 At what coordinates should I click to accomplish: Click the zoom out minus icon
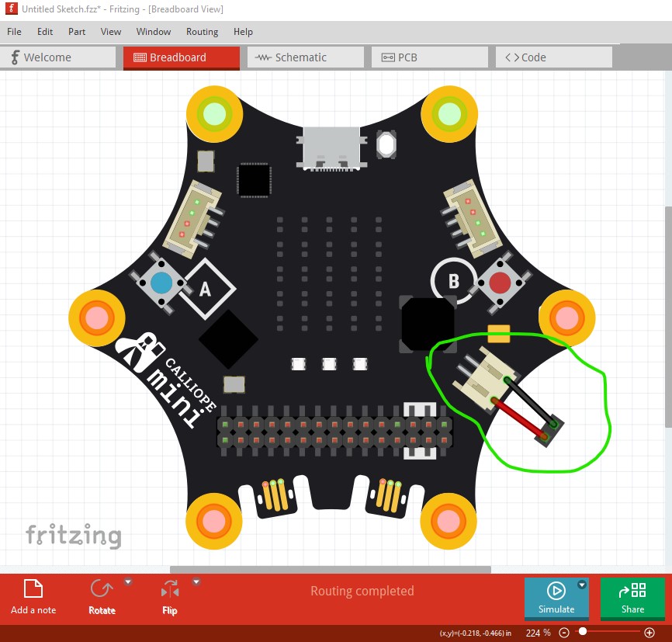pos(564,633)
